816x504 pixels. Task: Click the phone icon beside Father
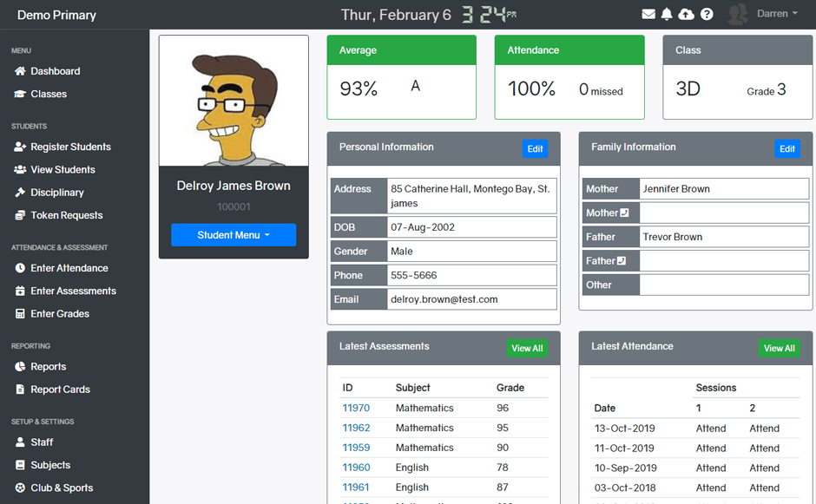(622, 260)
